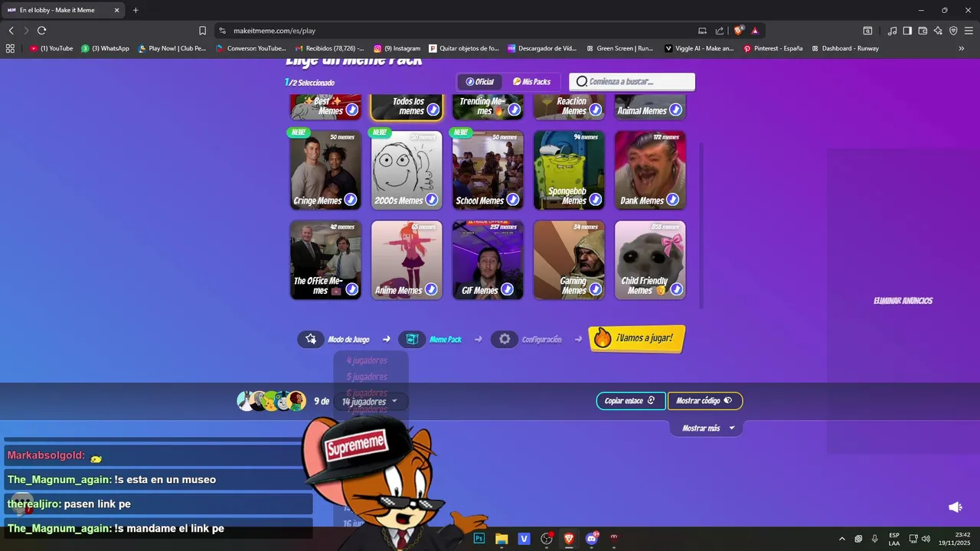Click the share page icon in address bar
The image size is (980, 551).
[x=720, y=31]
